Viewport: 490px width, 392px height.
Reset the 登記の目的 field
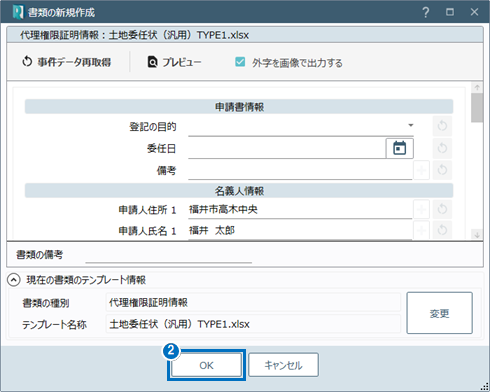point(442,126)
